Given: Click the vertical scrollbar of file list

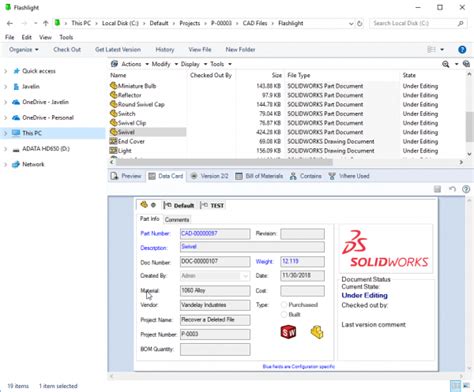Looking at the screenshot, I should click(x=470, y=127).
